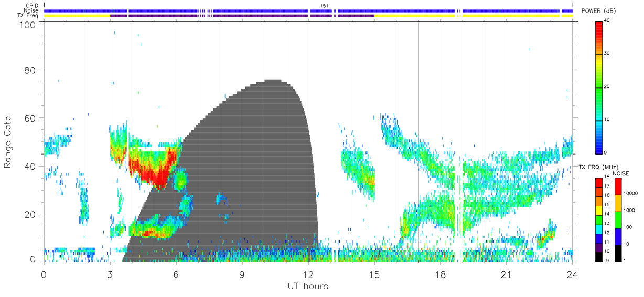
Task: Click the 21 tick on UT hours axis
Action: 507,274
